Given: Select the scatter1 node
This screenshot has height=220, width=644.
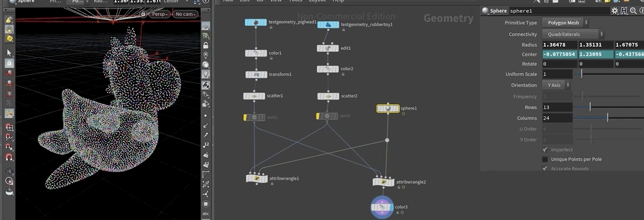Looking at the screenshot, I should (x=254, y=96).
